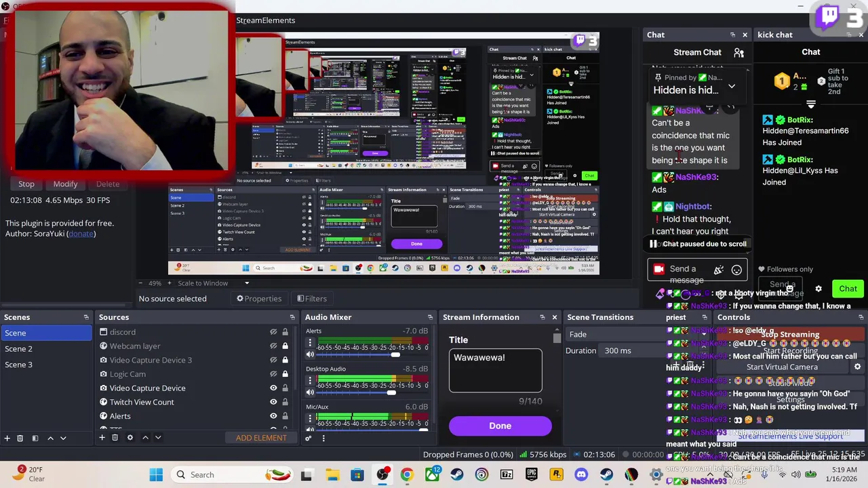Open File Explorer from the taskbar
Image resolution: width=868 pixels, height=488 pixels.
[332, 474]
